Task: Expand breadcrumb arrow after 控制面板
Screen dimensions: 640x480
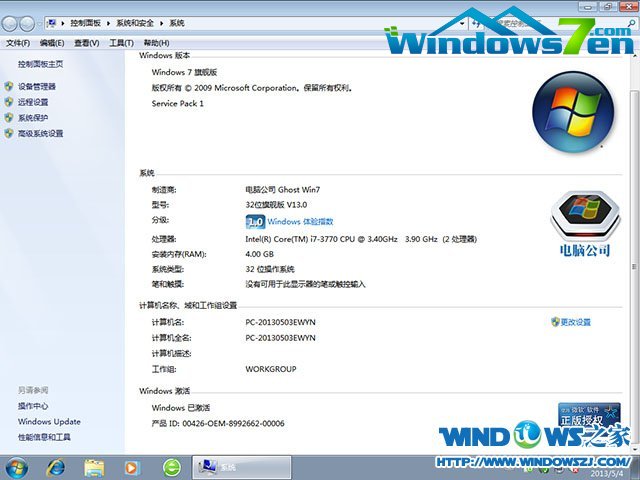Action: pos(109,23)
